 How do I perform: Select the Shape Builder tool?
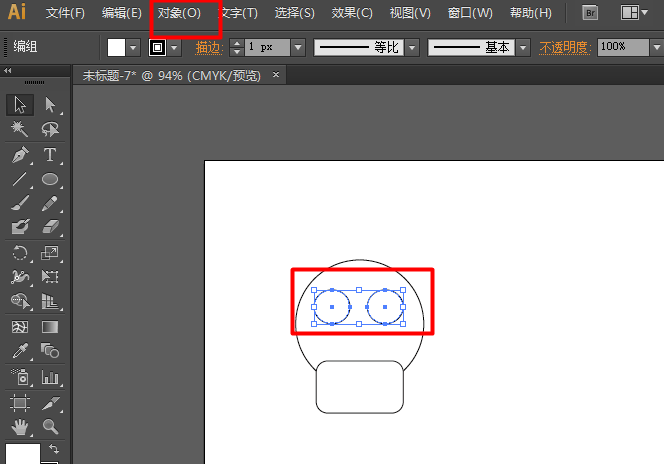(x=20, y=301)
